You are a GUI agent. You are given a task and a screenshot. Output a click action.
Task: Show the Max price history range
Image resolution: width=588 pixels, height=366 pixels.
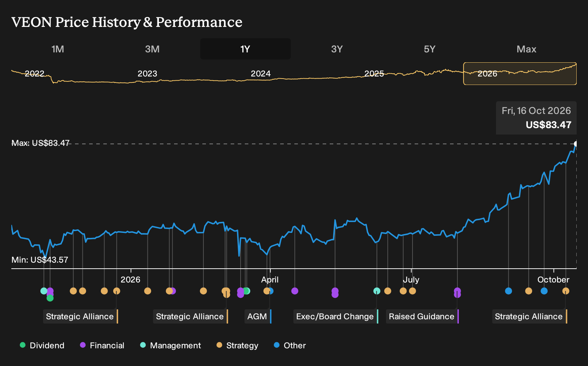click(x=526, y=49)
